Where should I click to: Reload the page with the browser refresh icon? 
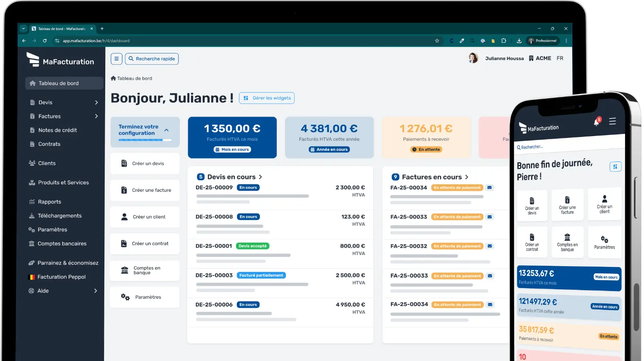coord(45,41)
